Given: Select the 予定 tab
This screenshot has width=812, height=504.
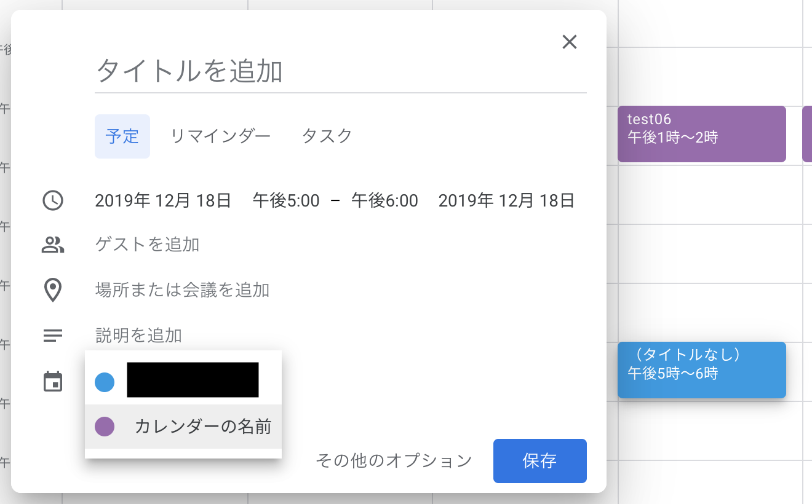Looking at the screenshot, I should [x=122, y=136].
